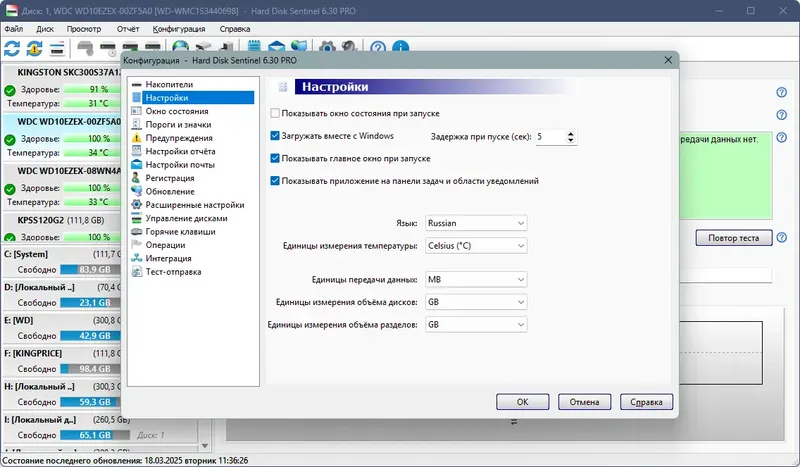Close the Конфигурация dialog
Image resolution: width=800 pixels, height=467 pixels.
click(x=668, y=60)
